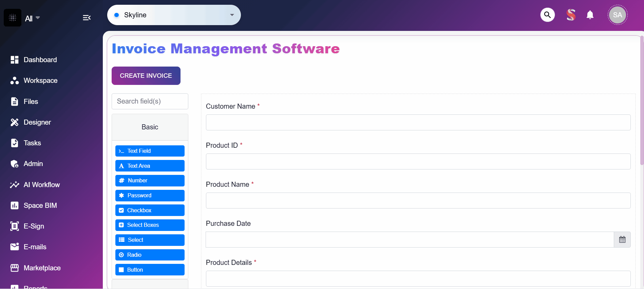Click the Product ID input
This screenshot has width=644, height=289.
coord(418,161)
